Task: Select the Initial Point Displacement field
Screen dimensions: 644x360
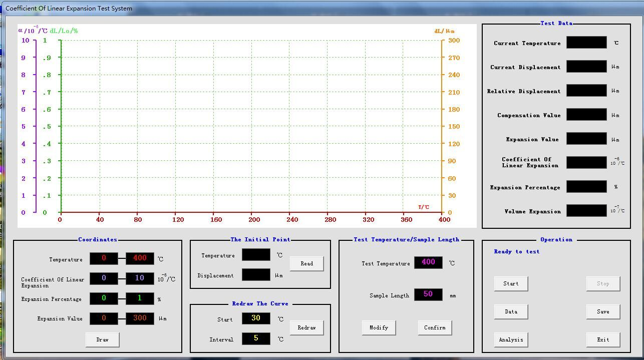Action: pos(256,275)
